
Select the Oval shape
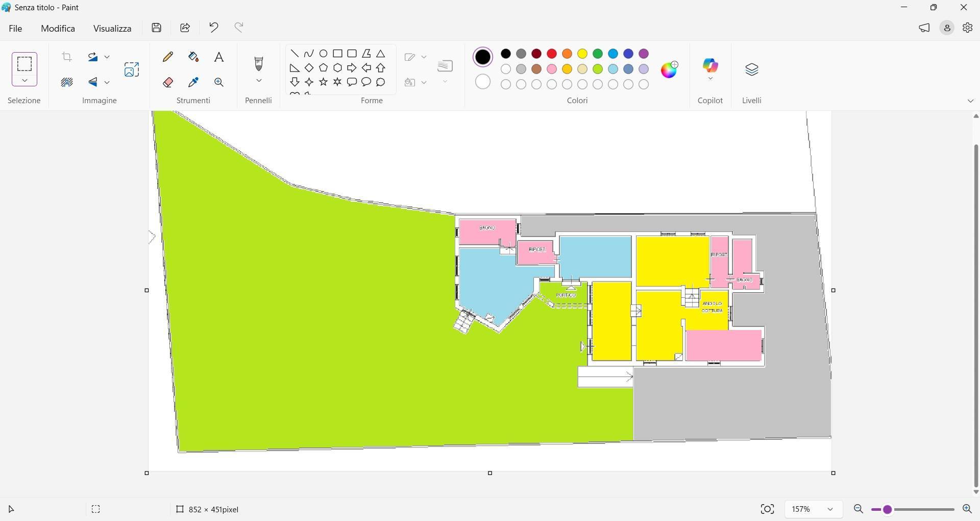coord(324,54)
